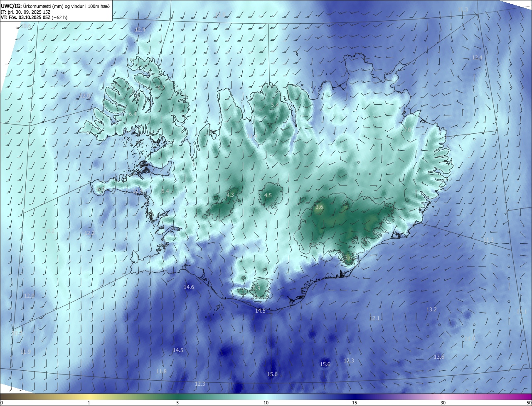Click the 9.2 value label

pos(51,231)
